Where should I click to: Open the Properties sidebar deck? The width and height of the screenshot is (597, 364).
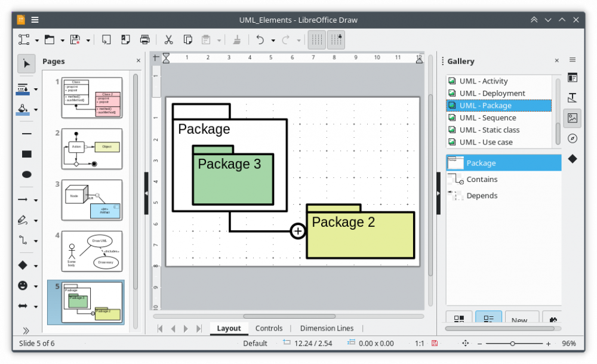coord(573,78)
